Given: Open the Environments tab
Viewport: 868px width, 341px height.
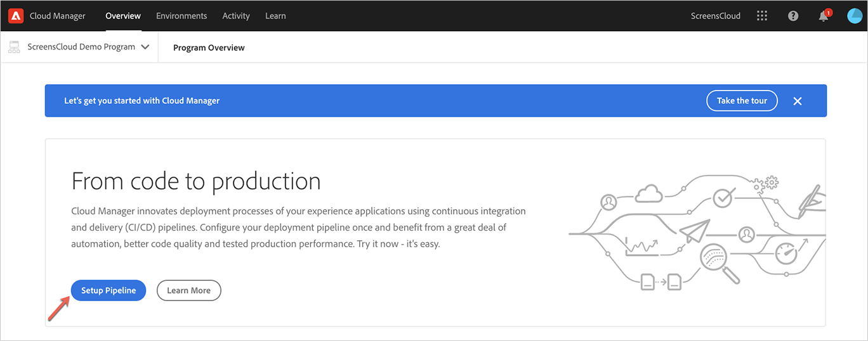Looking at the screenshot, I should click(181, 16).
